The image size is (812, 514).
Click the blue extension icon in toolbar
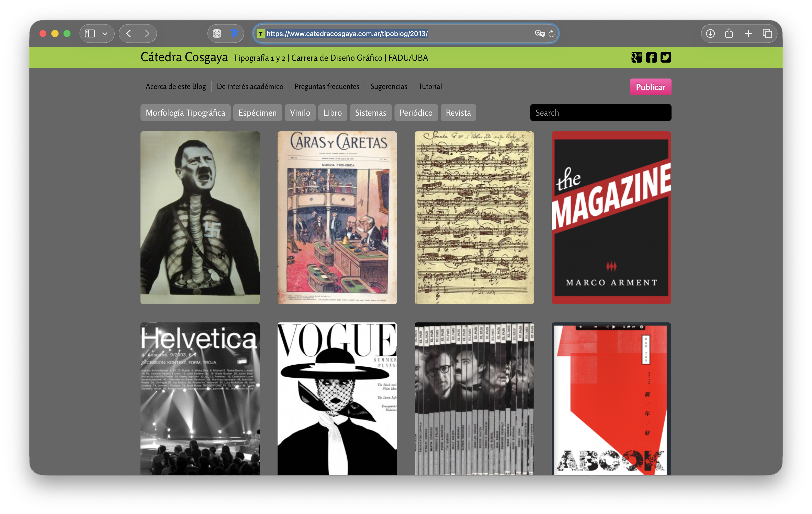point(234,33)
